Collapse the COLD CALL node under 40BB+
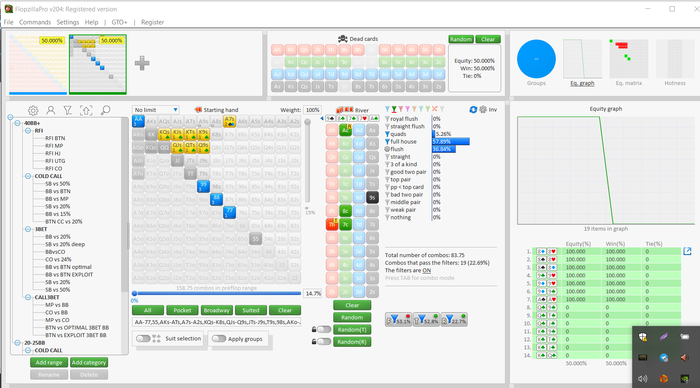This screenshot has width=700, height=388. pyautogui.click(x=28, y=176)
